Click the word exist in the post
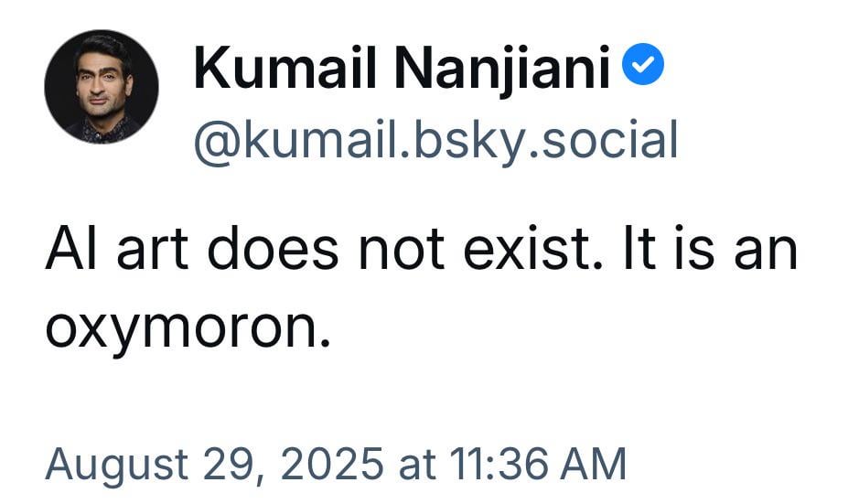 [x=528, y=250]
